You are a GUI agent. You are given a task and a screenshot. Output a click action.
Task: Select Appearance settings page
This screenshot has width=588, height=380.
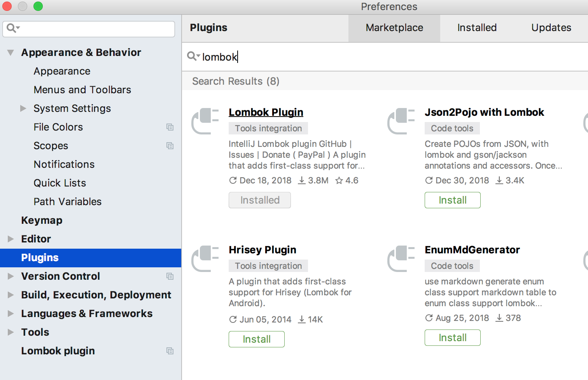point(62,71)
